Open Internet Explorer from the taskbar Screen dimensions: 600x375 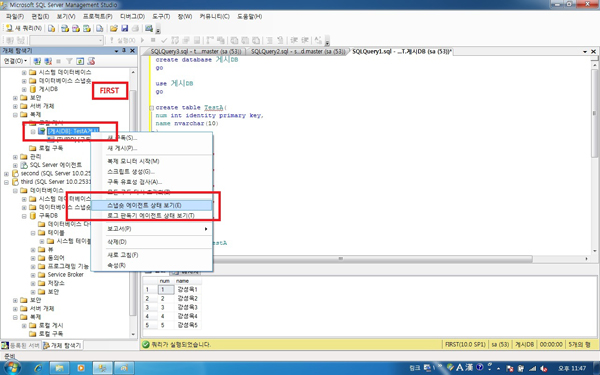[x=38, y=368]
